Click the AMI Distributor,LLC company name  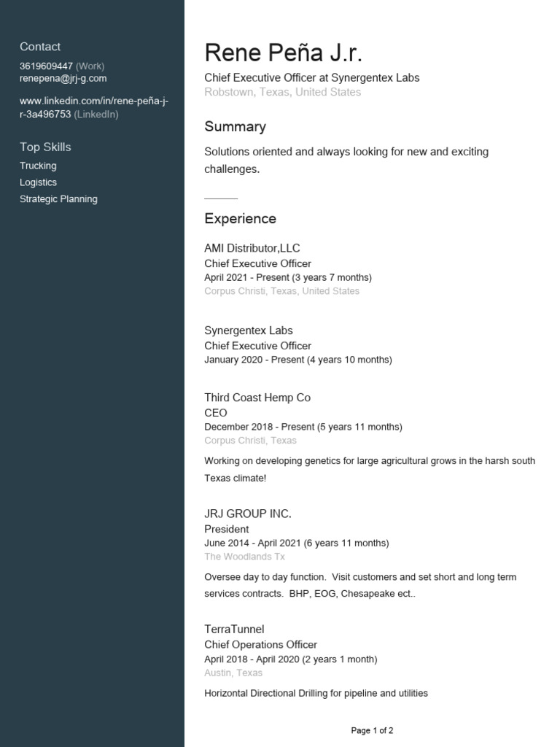pos(252,248)
